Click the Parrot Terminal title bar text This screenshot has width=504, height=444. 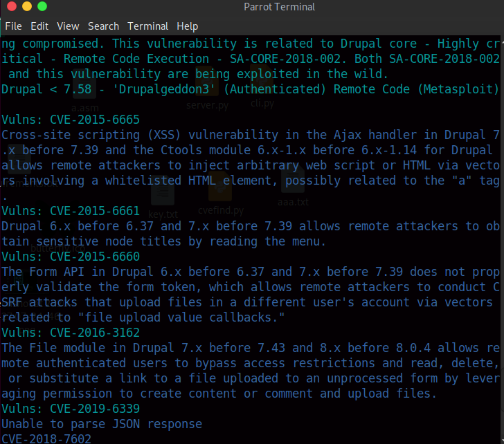pyautogui.click(x=279, y=7)
